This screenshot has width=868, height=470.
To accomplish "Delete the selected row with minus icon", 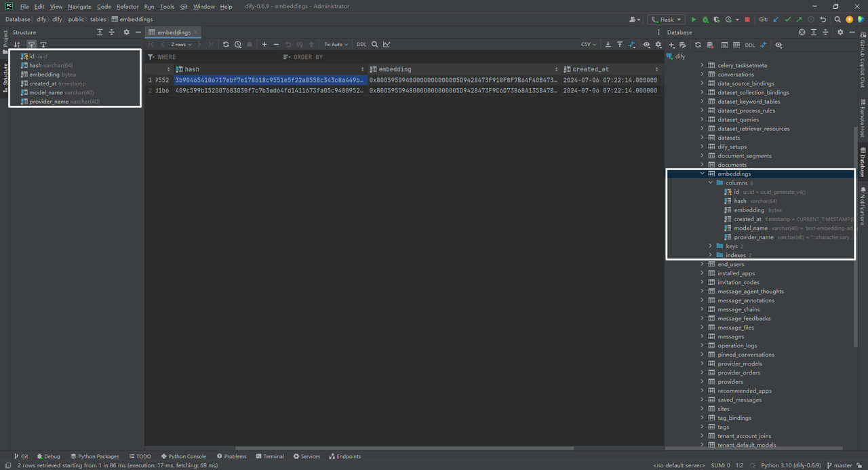I will coord(276,44).
